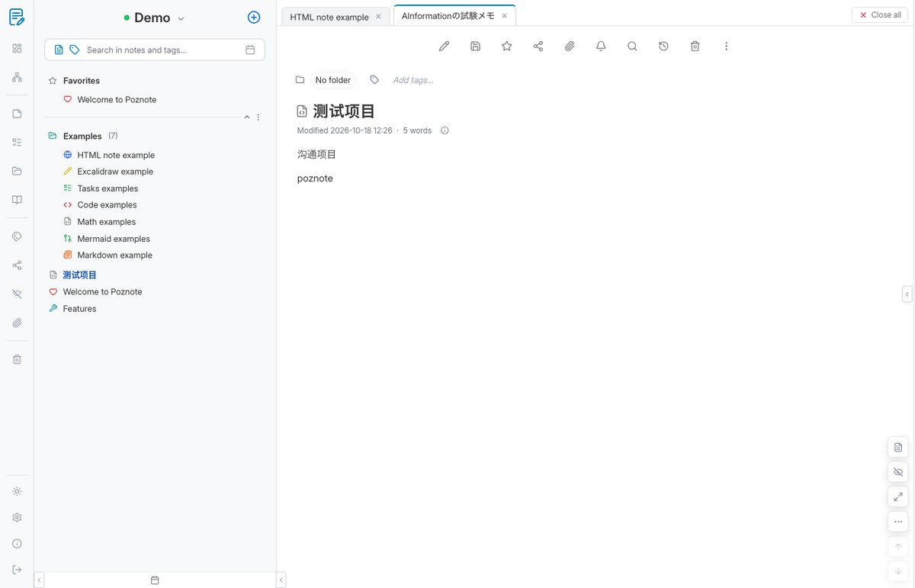The width and height of the screenshot is (915, 588).
Task: Toggle favorite with the star icon
Action: (x=507, y=47)
